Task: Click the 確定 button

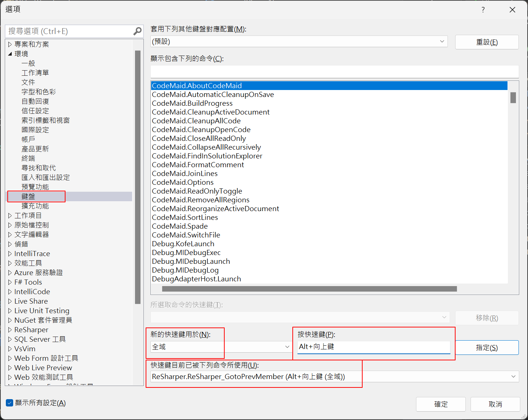Action: point(441,404)
